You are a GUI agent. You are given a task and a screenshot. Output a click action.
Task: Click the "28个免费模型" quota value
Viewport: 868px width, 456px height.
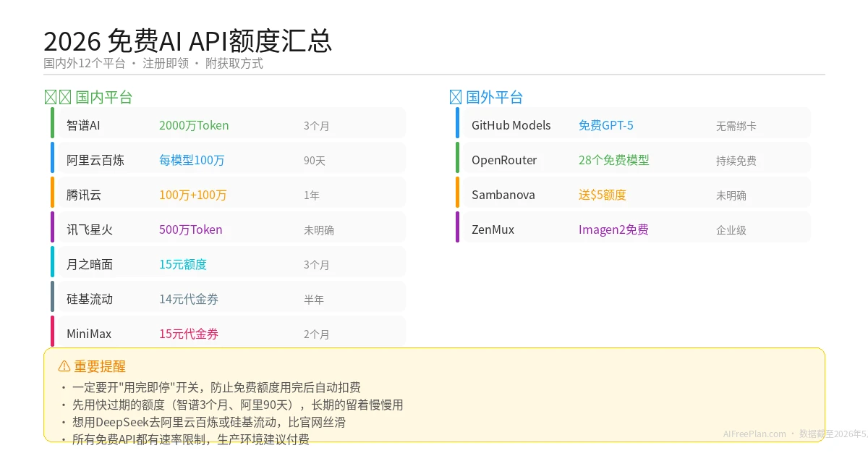coord(614,160)
